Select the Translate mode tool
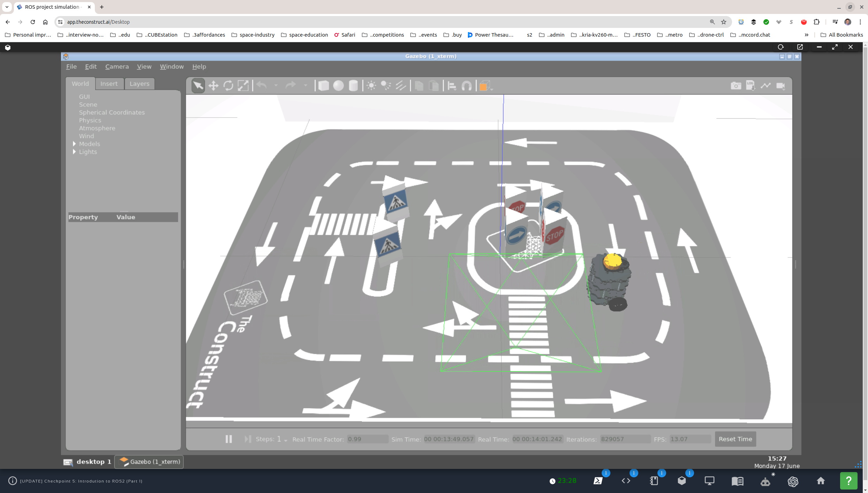This screenshot has width=868, height=493. click(213, 86)
